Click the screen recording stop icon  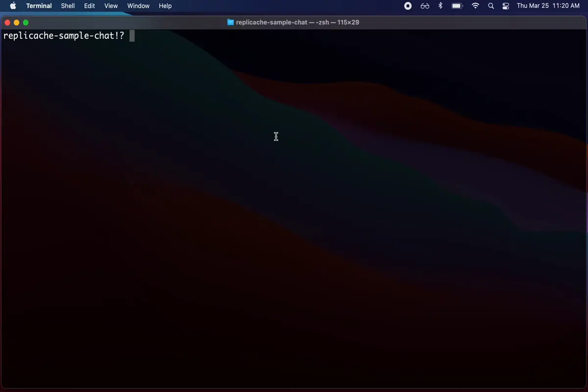408,6
